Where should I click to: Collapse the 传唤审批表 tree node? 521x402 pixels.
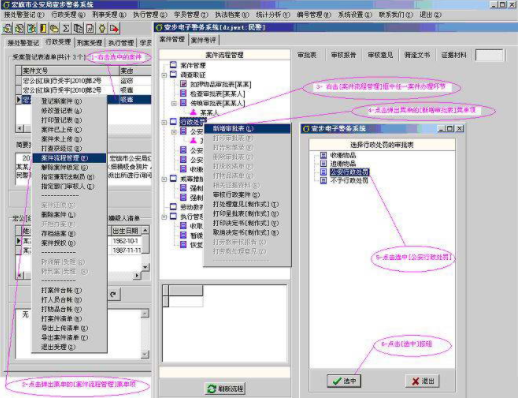click(x=174, y=104)
